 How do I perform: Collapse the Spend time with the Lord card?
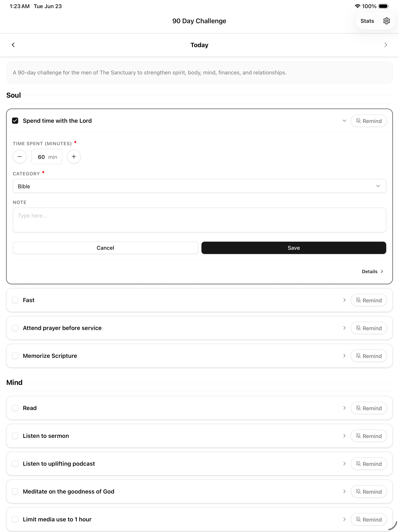click(x=344, y=121)
